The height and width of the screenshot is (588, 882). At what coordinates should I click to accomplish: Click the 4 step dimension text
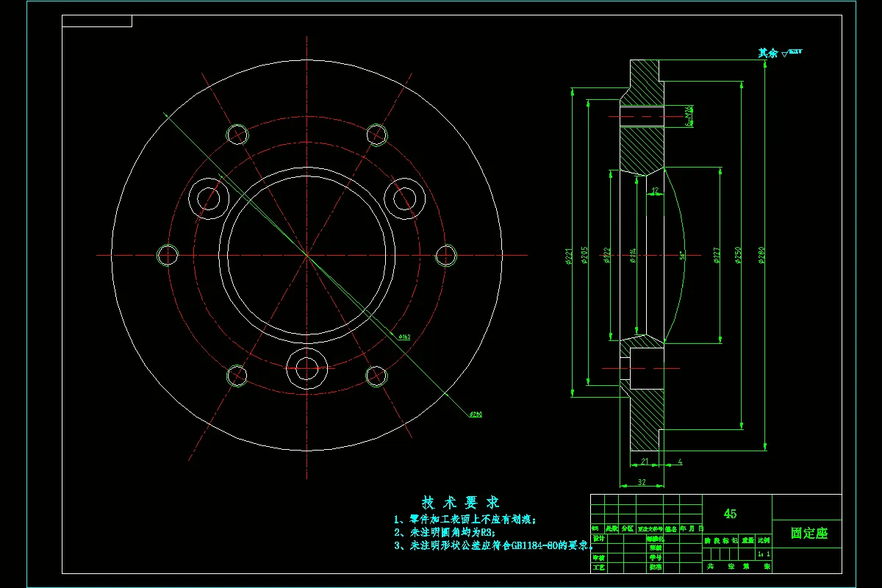(680, 462)
